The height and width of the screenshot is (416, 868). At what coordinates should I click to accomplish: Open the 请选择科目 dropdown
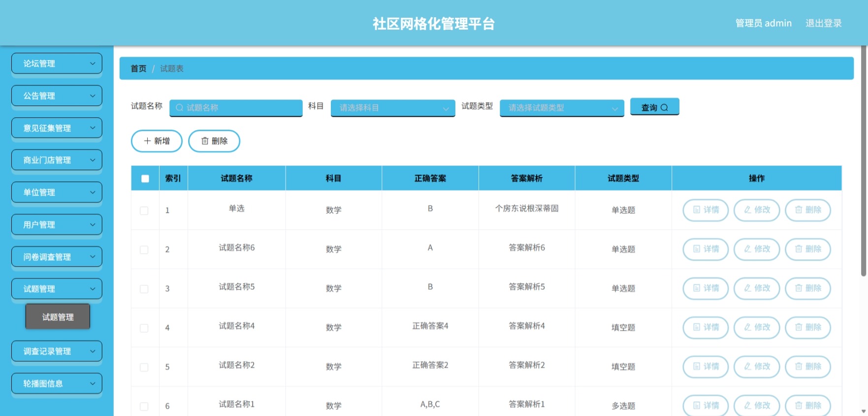[x=393, y=108]
